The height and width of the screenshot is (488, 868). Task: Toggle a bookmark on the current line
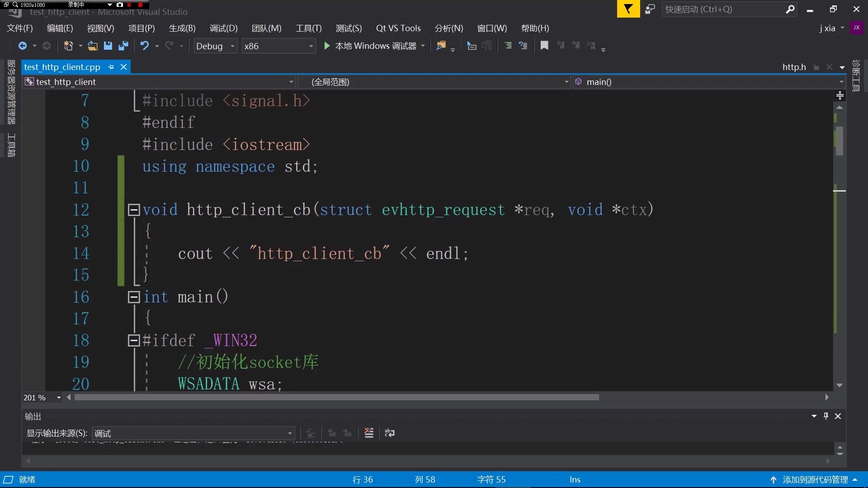[x=544, y=45]
